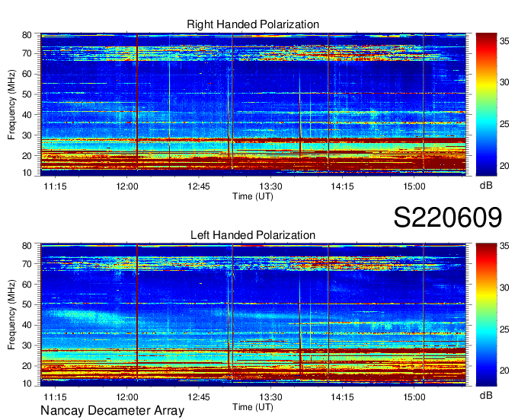Click Time (UT) label under the Left Handed plot

(253, 407)
